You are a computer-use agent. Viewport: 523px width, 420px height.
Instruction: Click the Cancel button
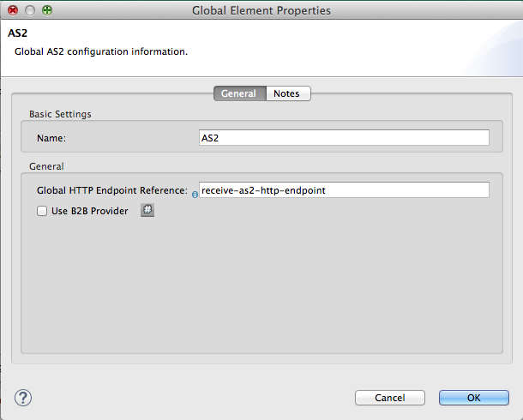(x=389, y=398)
